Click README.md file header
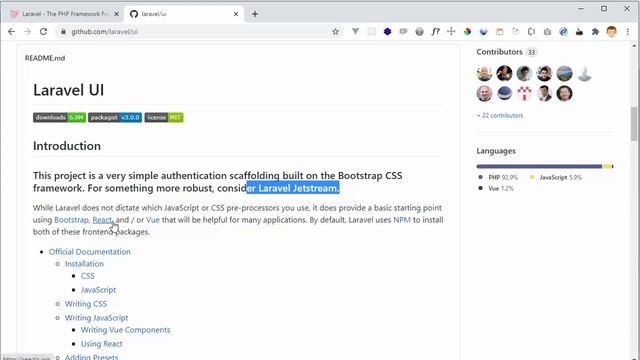The image size is (640, 360). coord(45,58)
